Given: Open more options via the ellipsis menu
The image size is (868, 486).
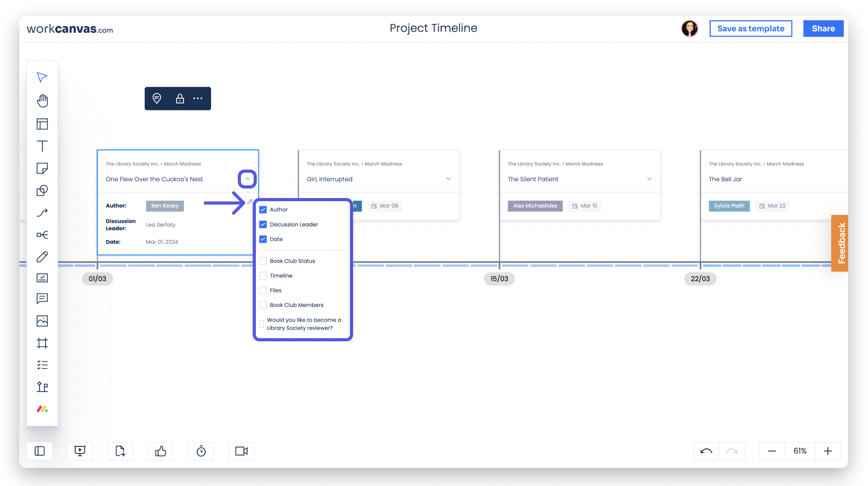Looking at the screenshot, I should (198, 98).
